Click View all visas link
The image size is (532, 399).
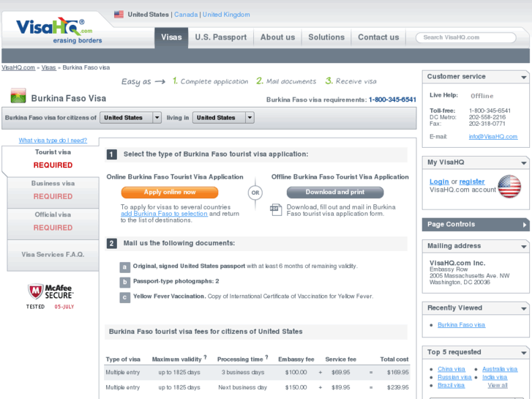click(x=498, y=385)
